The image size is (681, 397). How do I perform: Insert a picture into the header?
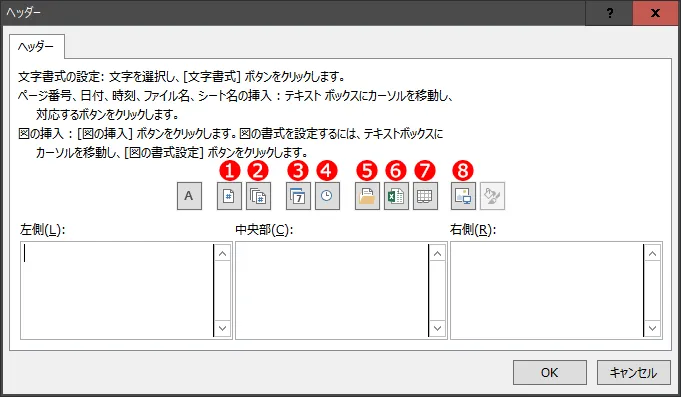pos(463,196)
